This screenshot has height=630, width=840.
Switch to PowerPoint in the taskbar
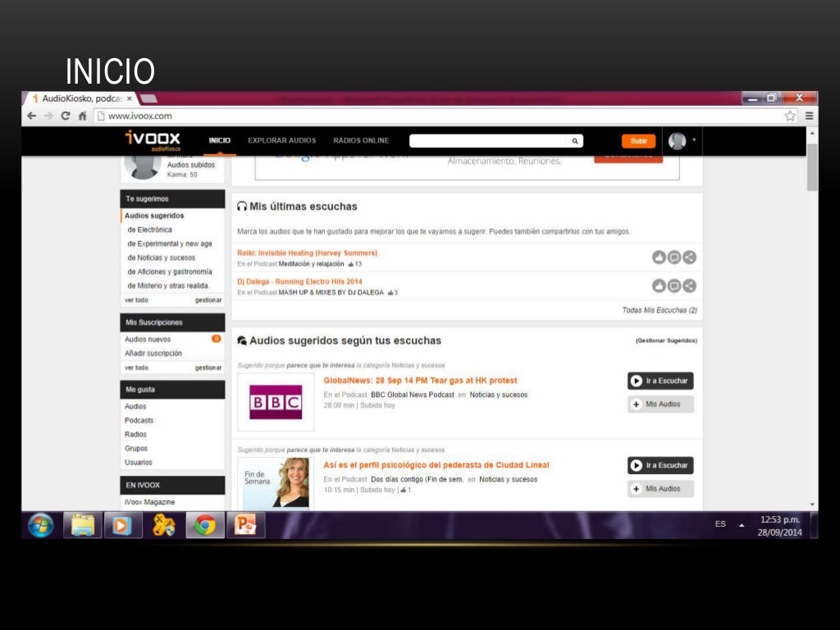tap(246, 525)
